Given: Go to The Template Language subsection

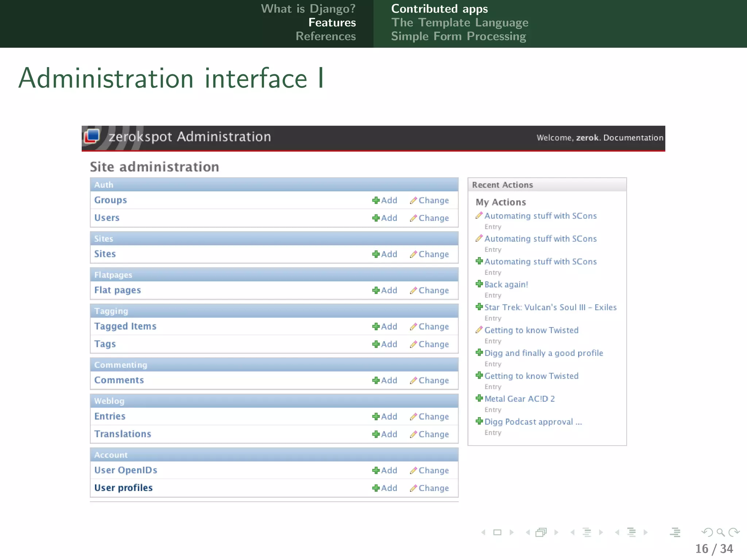Looking at the screenshot, I should [x=460, y=23].
